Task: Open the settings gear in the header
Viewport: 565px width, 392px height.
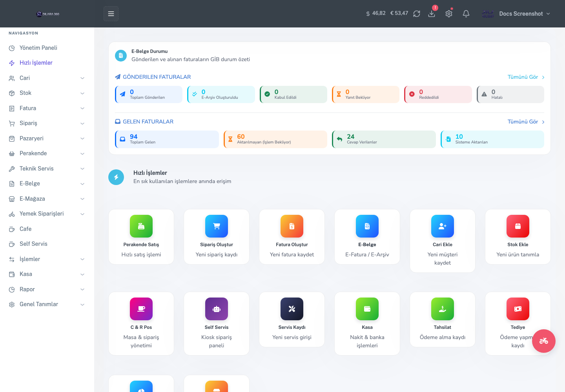Action: click(x=449, y=14)
